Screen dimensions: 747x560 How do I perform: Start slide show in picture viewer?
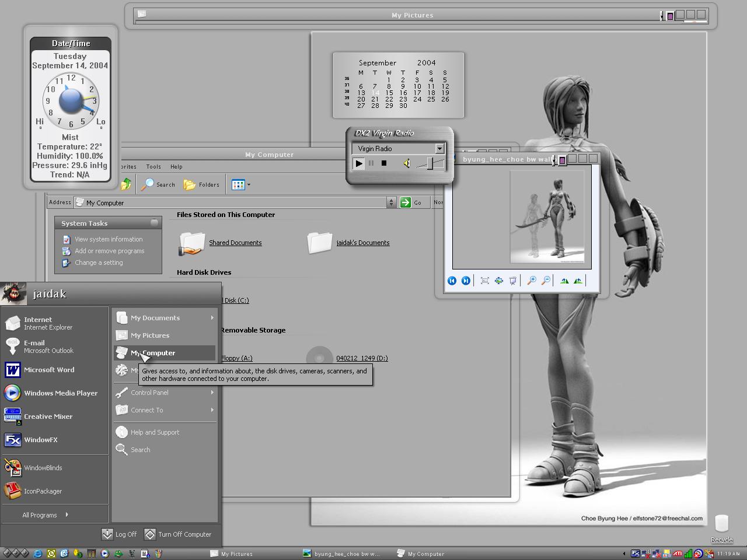[x=513, y=281]
